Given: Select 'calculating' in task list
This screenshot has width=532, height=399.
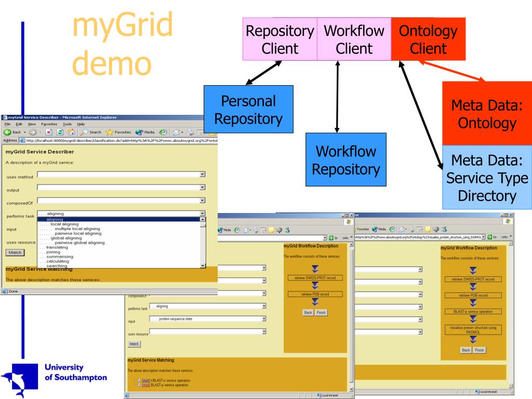Looking at the screenshot, I should (x=58, y=261).
